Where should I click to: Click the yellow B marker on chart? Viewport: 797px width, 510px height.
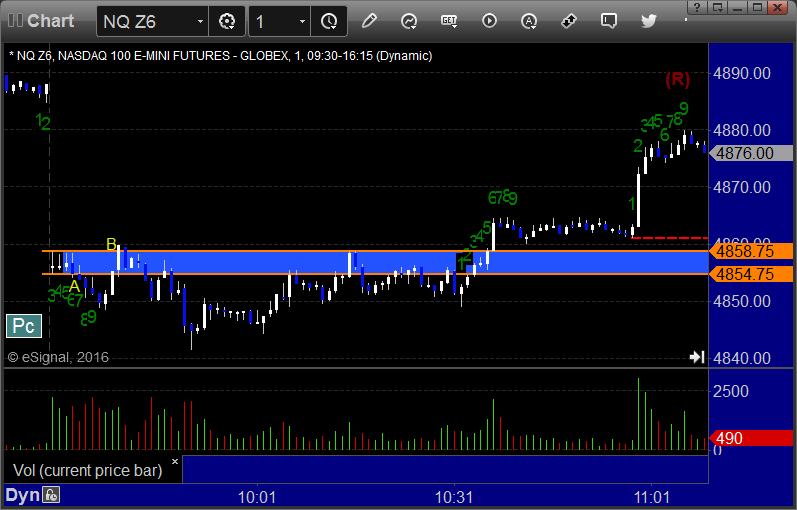pos(111,244)
